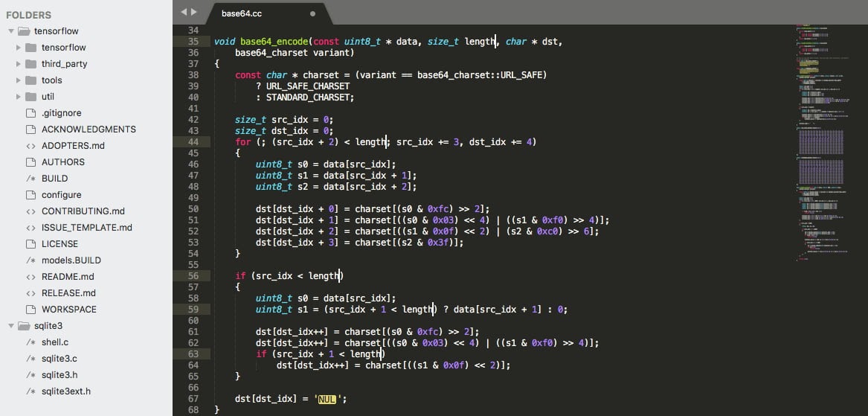This screenshot has width=868, height=416.
Task: Go to next tab with right arrow
Action: click(193, 12)
